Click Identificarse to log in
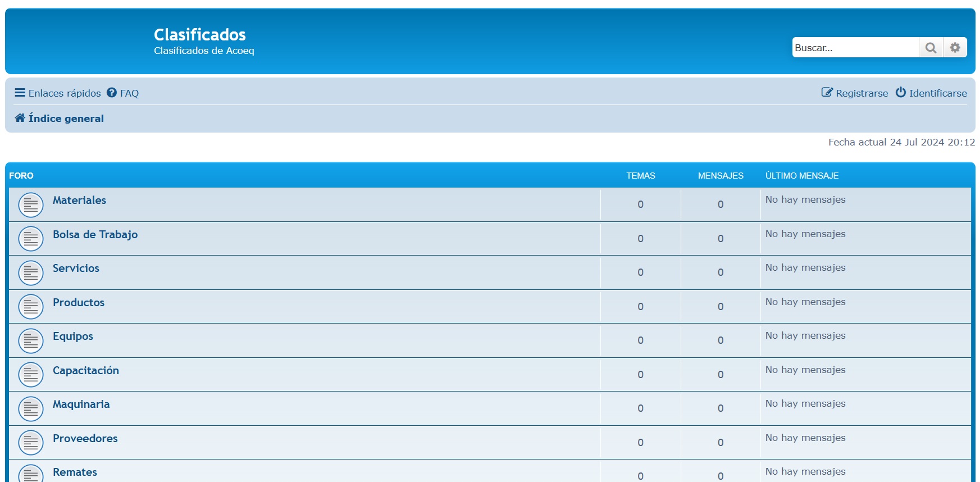Screen dimensions: 980x482 [x=931, y=93]
